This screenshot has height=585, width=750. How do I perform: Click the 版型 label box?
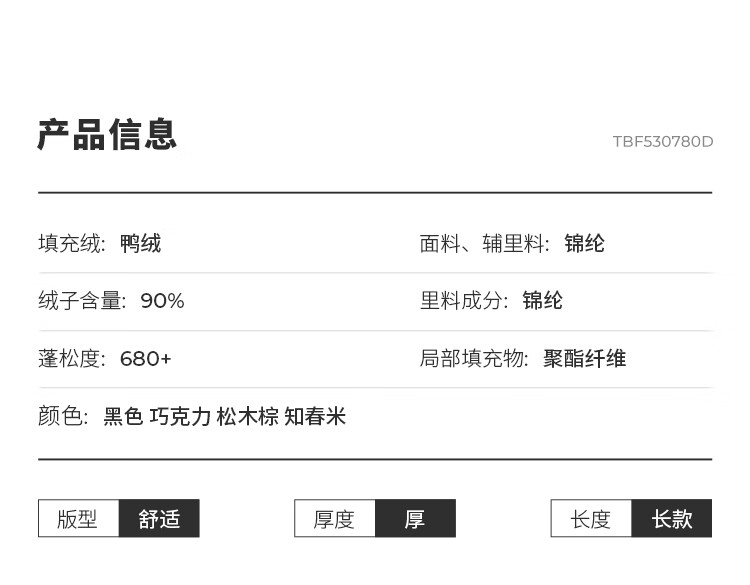point(78,519)
